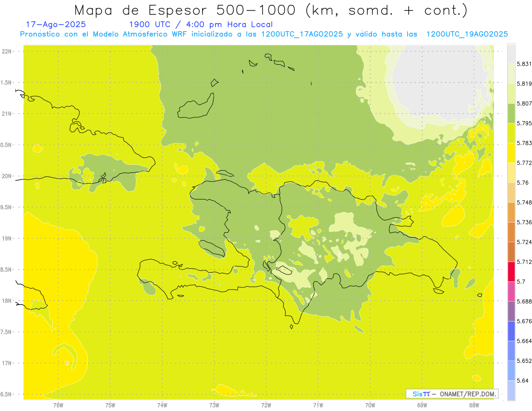Click the legend value '5.819'
The image size is (532, 411).
coord(524,83)
